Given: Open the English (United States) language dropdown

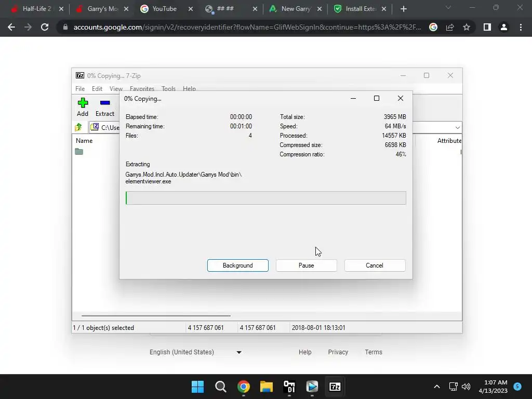Looking at the screenshot, I should pyautogui.click(x=195, y=352).
